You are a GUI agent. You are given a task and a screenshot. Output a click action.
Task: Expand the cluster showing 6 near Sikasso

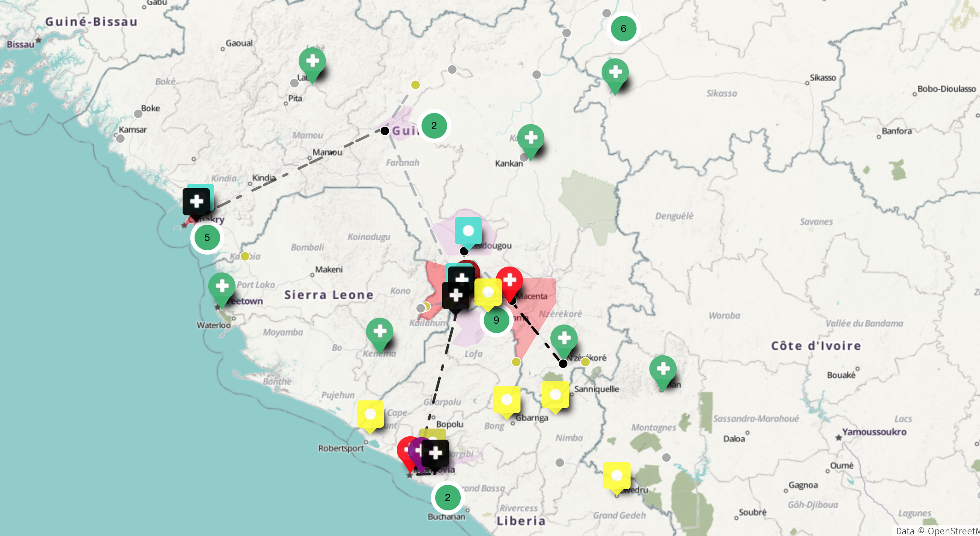pyautogui.click(x=623, y=28)
